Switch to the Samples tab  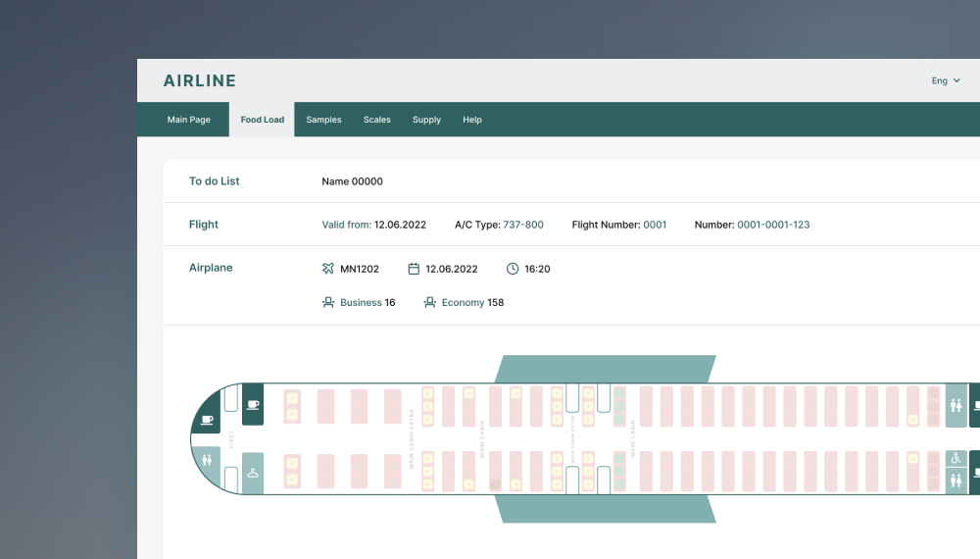pos(323,120)
